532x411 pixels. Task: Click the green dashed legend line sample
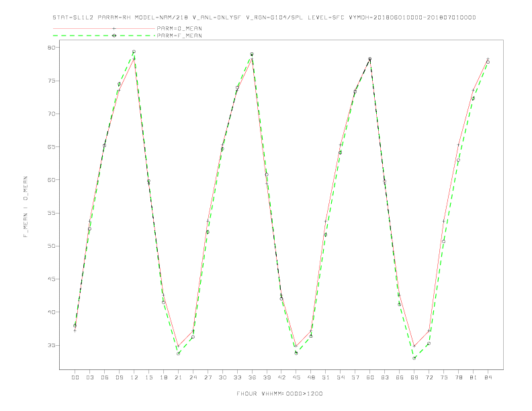104,36
